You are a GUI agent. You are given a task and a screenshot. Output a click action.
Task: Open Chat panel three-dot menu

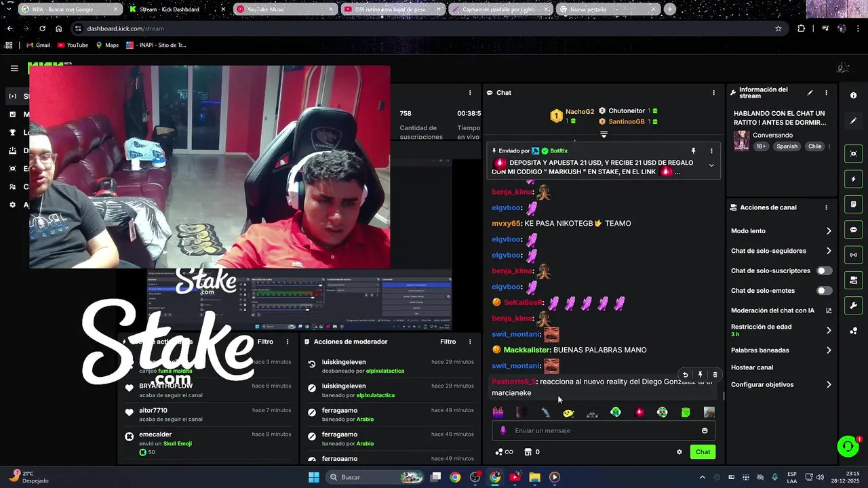713,93
